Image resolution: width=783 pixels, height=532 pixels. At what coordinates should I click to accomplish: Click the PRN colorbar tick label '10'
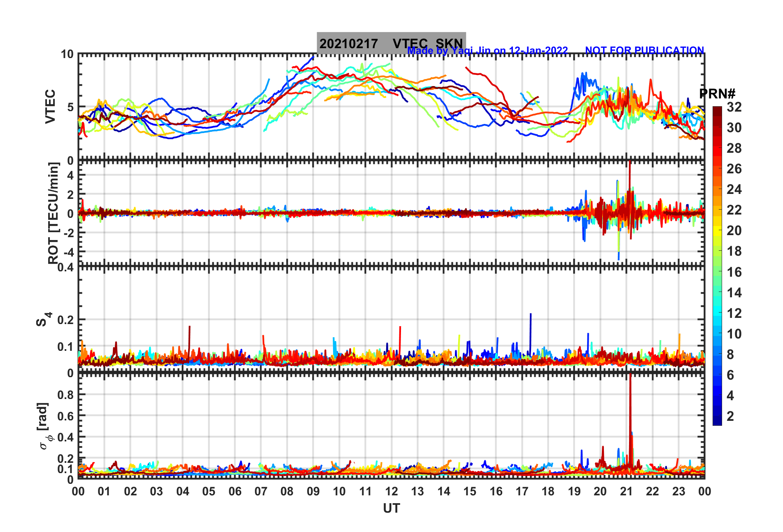click(x=734, y=334)
